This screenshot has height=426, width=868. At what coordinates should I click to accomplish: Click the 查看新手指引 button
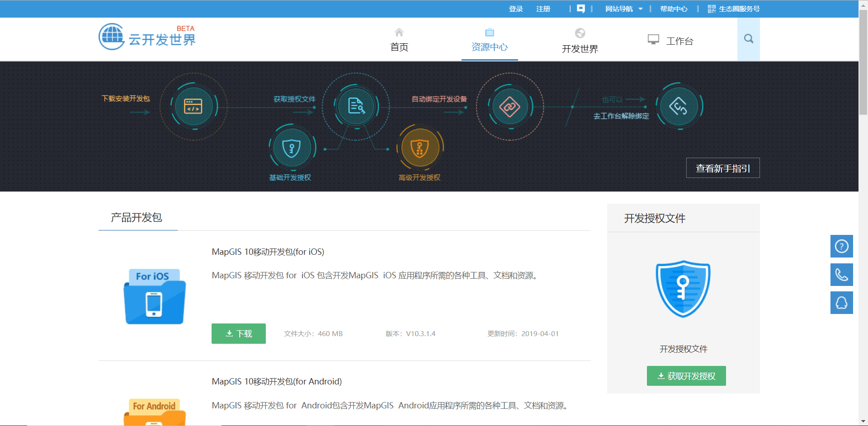723,168
